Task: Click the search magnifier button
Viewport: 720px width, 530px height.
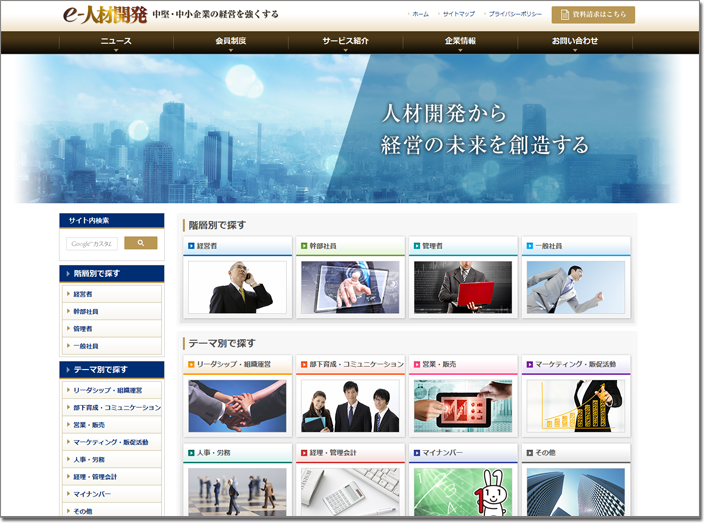Action: [140, 243]
